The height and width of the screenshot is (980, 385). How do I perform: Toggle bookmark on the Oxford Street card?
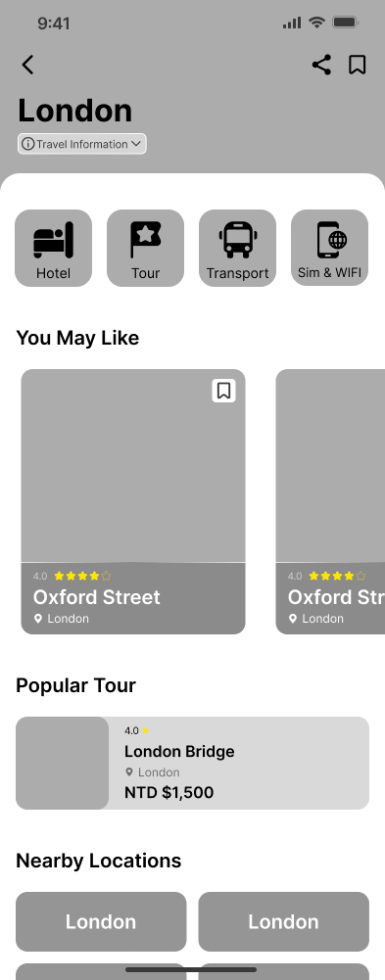223,391
